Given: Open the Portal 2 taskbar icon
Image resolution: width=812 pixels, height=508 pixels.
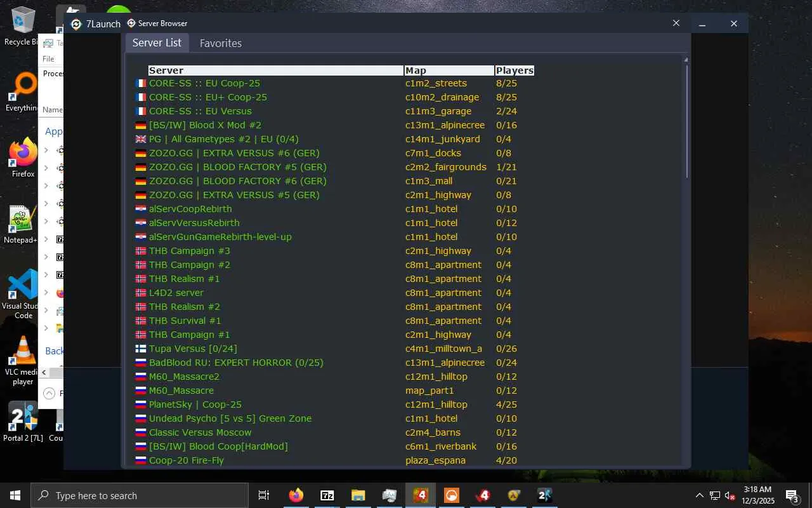Looking at the screenshot, I should tap(545, 495).
